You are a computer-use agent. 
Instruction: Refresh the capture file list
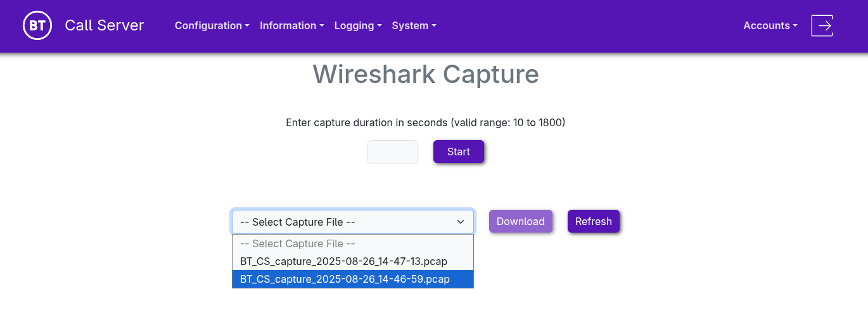coord(594,221)
